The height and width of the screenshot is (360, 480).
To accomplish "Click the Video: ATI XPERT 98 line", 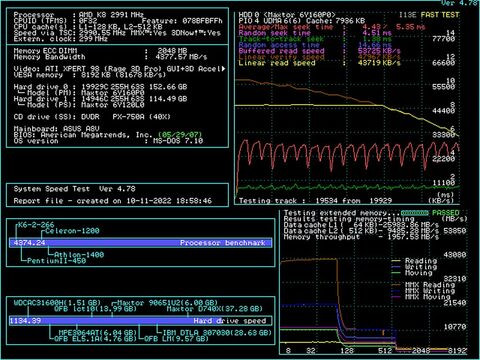I will tap(120, 69).
